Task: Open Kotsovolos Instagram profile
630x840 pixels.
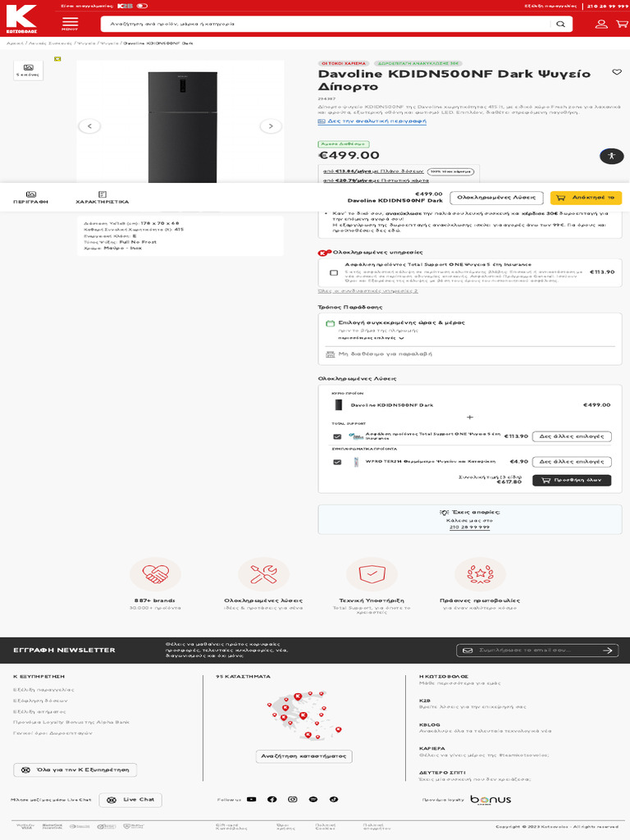Action: coord(292,799)
